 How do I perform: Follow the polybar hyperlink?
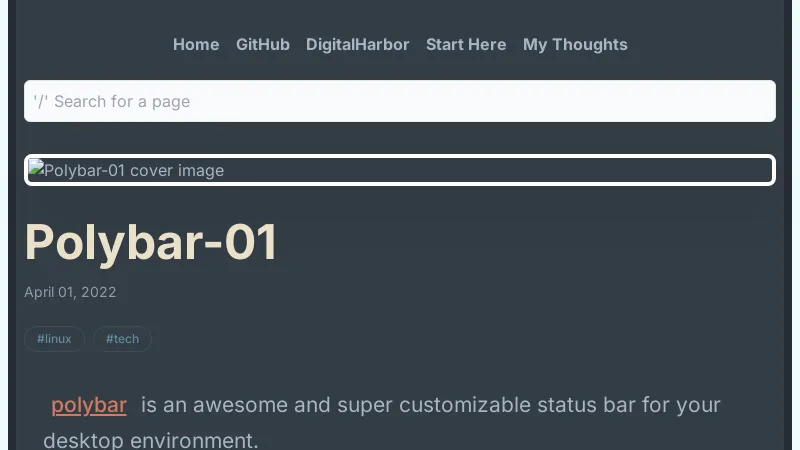pos(89,405)
